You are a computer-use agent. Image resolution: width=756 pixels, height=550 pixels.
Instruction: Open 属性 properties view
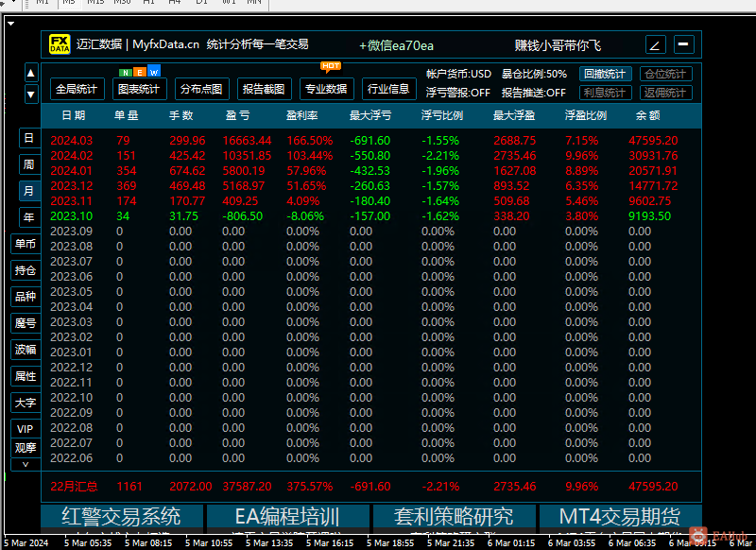pyautogui.click(x=26, y=376)
